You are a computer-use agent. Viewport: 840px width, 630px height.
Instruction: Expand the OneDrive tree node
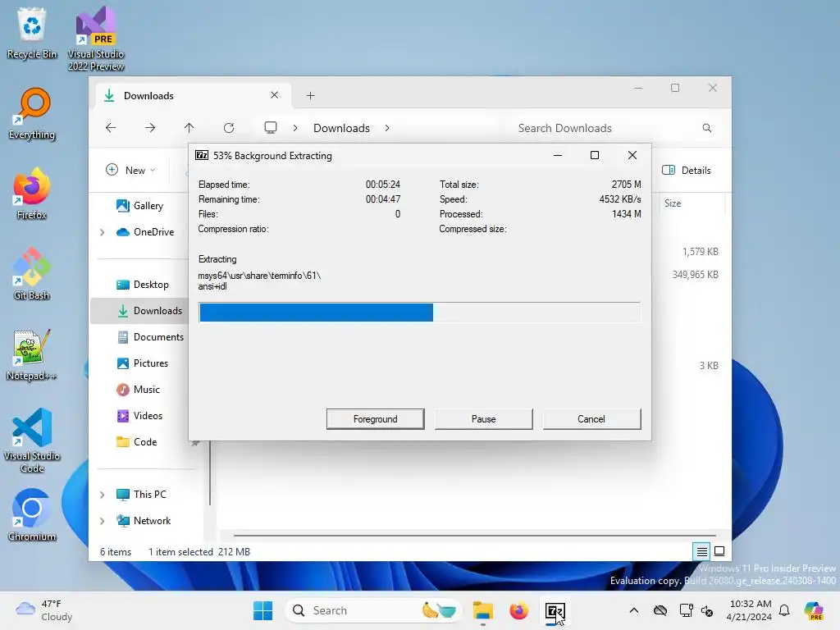[103, 232]
